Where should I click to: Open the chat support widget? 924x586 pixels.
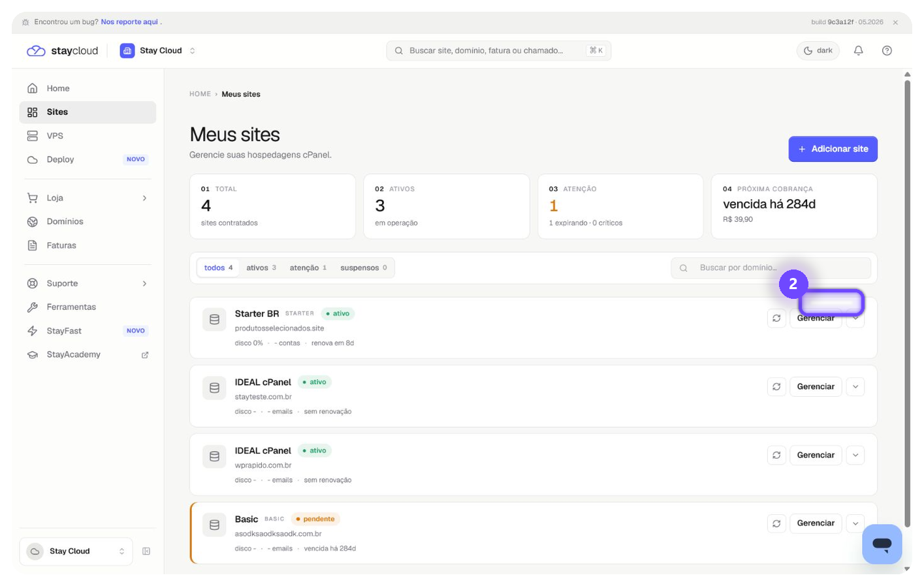882,544
